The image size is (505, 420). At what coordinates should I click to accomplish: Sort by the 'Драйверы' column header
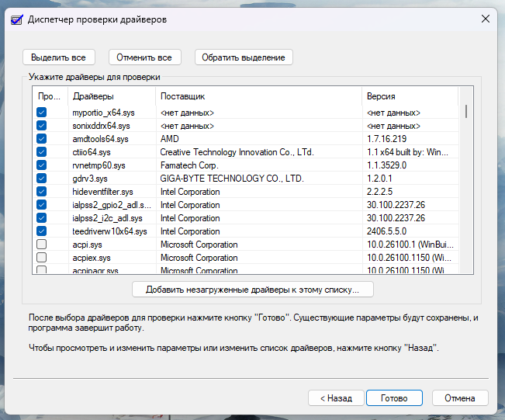112,96
